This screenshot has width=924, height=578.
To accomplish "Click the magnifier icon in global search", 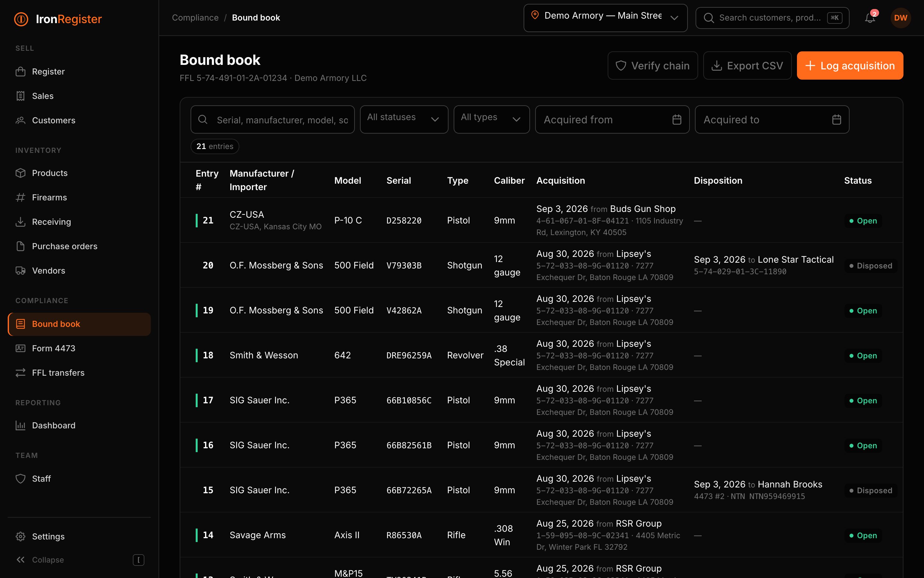I will (x=709, y=18).
